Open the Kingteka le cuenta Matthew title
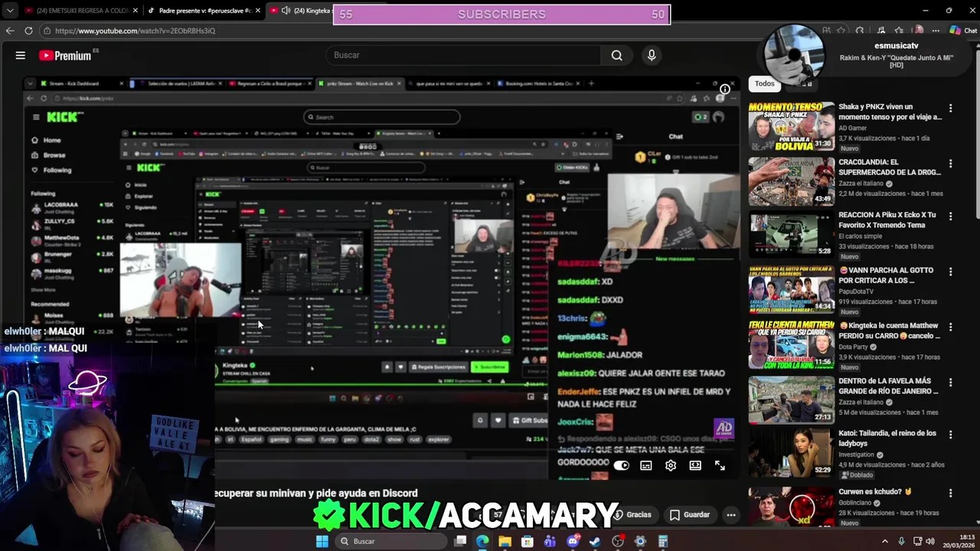This screenshot has width=980, height=551. pyautogui.click(x=889, y=331)
